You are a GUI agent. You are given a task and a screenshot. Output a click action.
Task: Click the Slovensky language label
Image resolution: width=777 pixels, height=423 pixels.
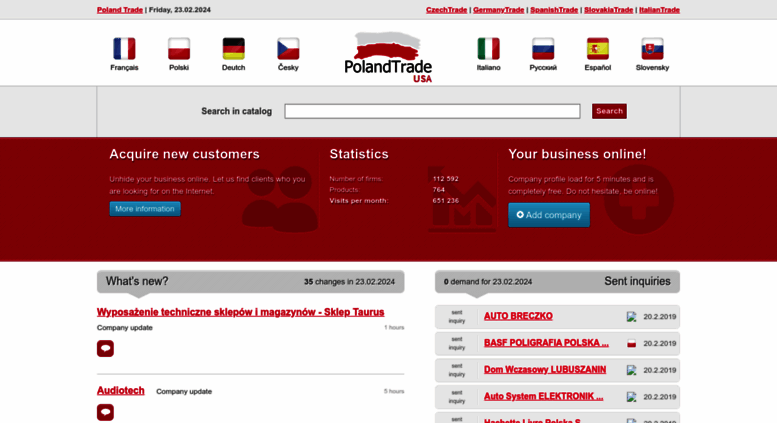[652, 68]
